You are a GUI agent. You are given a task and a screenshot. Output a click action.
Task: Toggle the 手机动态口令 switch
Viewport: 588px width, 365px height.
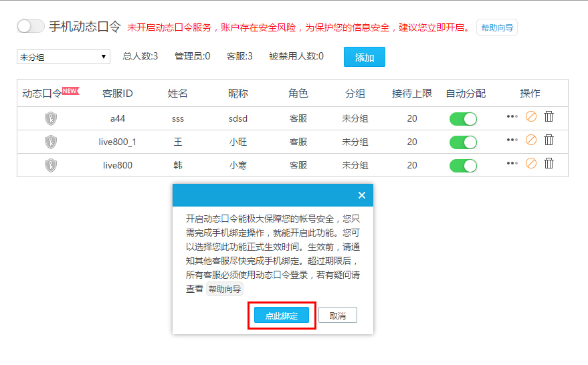point(31,26)
